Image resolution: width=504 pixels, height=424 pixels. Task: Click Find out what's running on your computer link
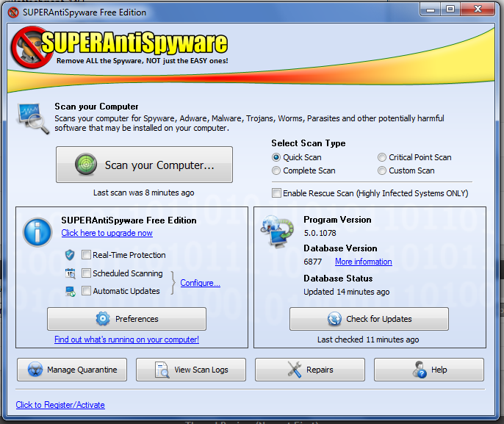pyautogui.click(x=126, y=339)
